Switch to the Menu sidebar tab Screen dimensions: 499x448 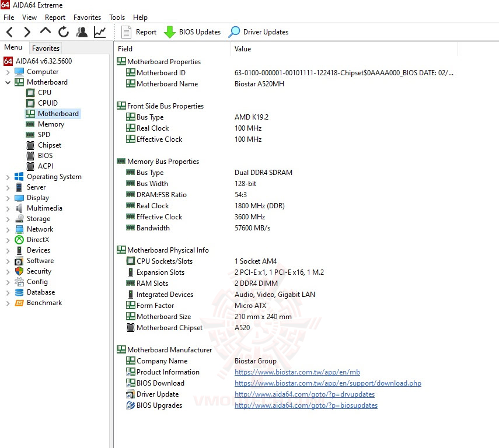pos(13,47)
